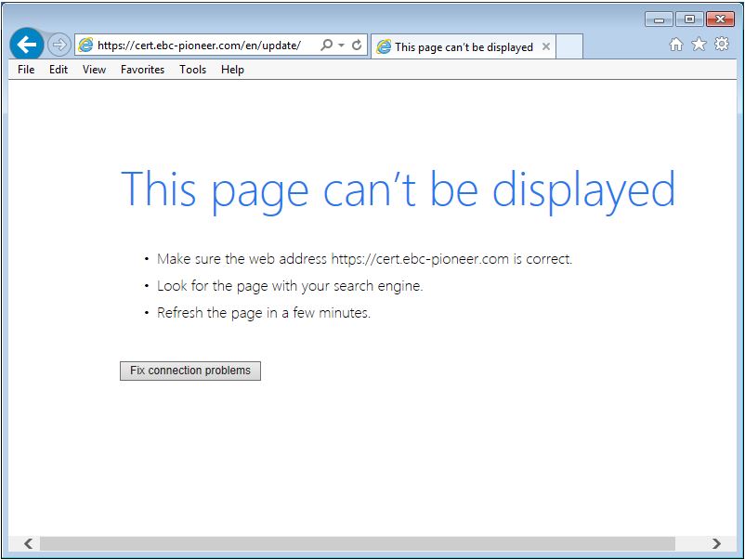Open the Home page icon

point(676,45)
